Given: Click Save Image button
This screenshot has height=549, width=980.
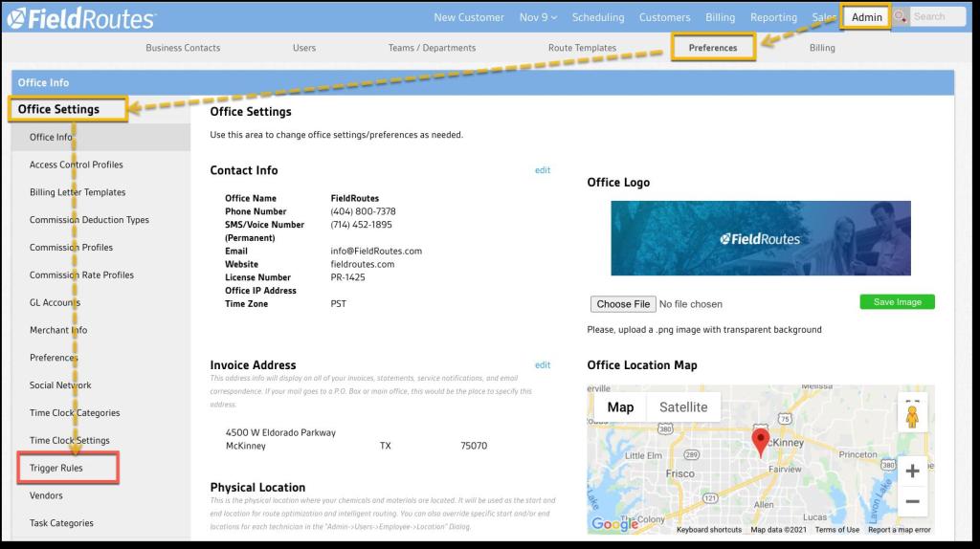Looking at the screenshot, I should click(x=897, y=302).
